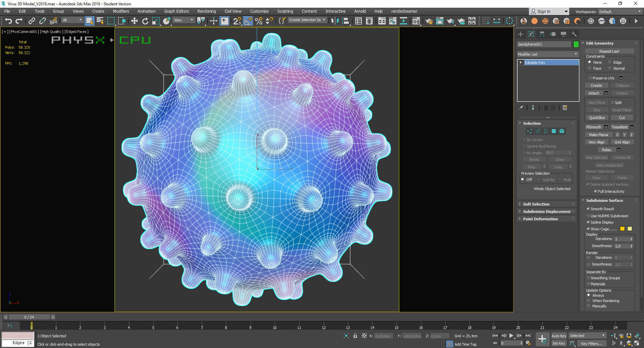Play the animation
The height and width of the screenshot is (348, 644).
[x=511, y=336]
